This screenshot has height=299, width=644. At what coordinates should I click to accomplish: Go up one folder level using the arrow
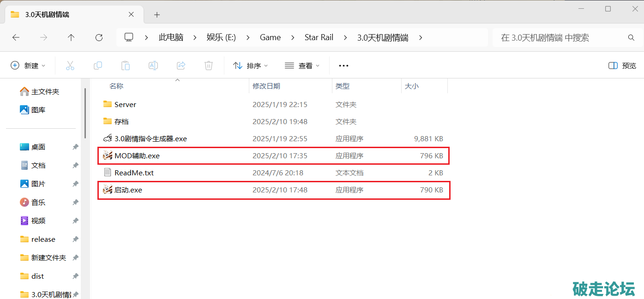(x=71, y=38)
